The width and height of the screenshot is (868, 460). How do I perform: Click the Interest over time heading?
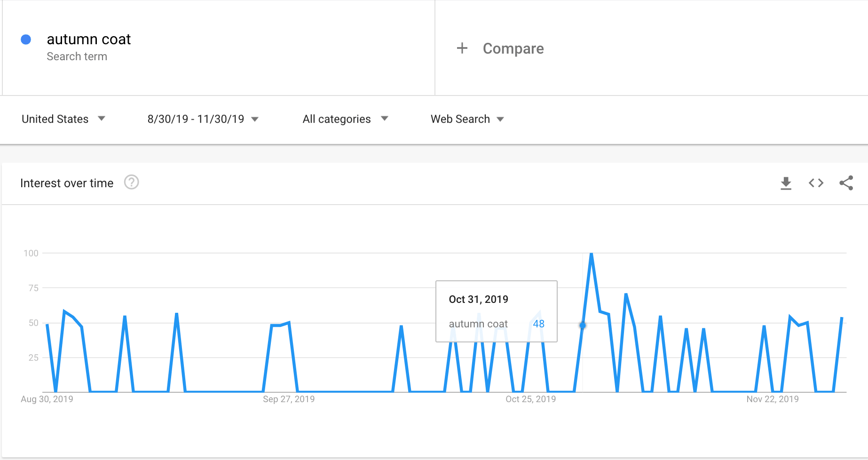pyautogui.click(x=67, y=183)
